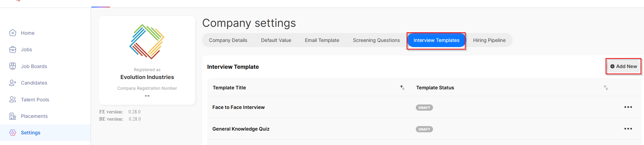The width and height of the screenshot is (644, 145).
Task: Go to Placements page
Action: 34,116
